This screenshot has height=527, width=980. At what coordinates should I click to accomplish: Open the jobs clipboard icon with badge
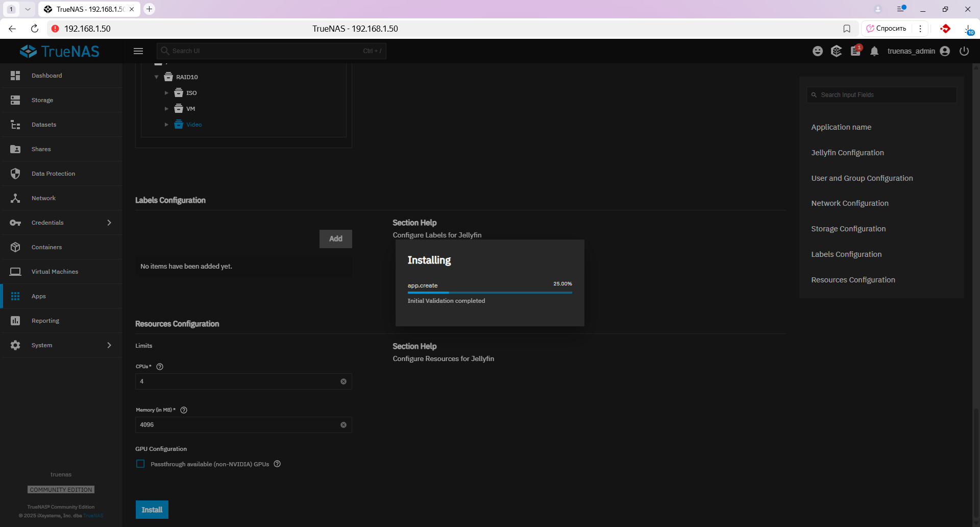click(855, 51)
